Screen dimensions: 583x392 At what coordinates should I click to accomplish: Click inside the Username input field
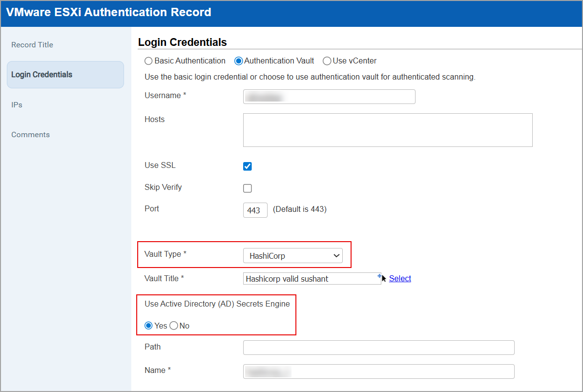pos(329,96)
